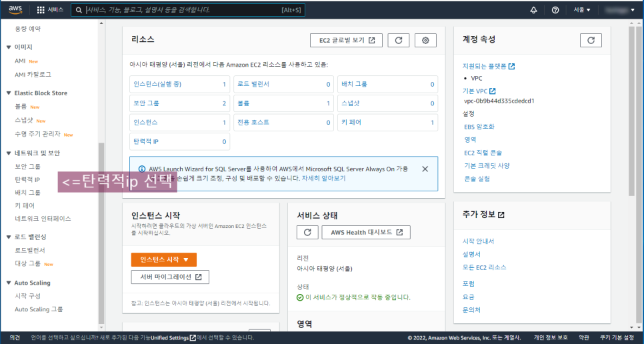Open 추가 정보 external link icon

501,215
